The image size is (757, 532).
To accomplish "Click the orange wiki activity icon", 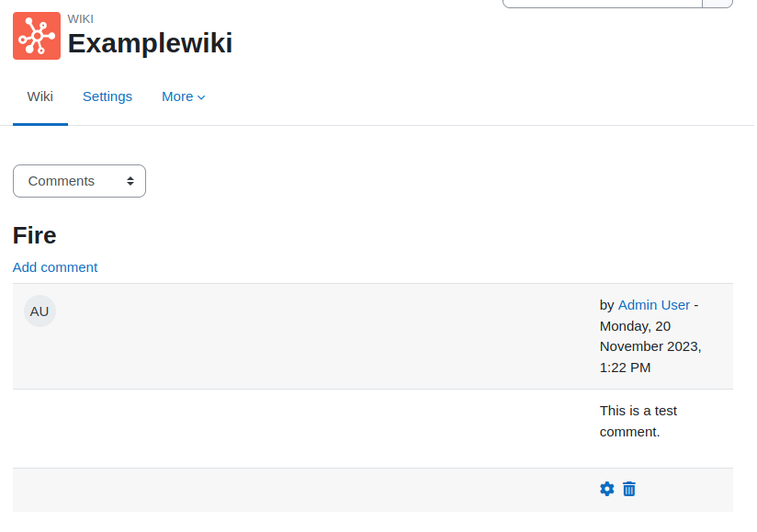I will click(x=37, y=36).
